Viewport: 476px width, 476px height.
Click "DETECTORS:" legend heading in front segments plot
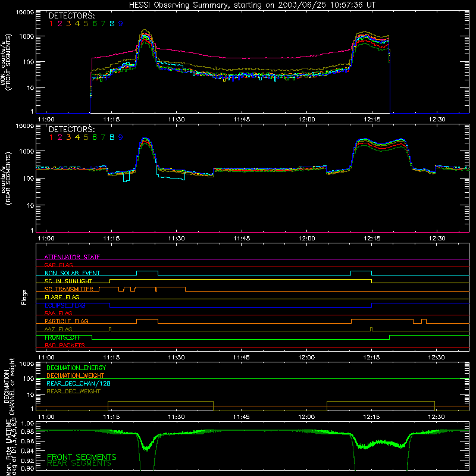pos(71,16)
